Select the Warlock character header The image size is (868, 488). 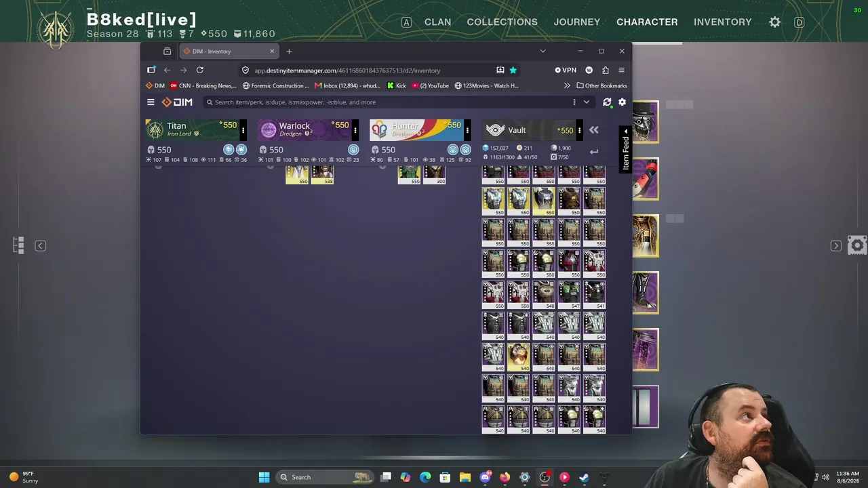(x=304, y=130)
